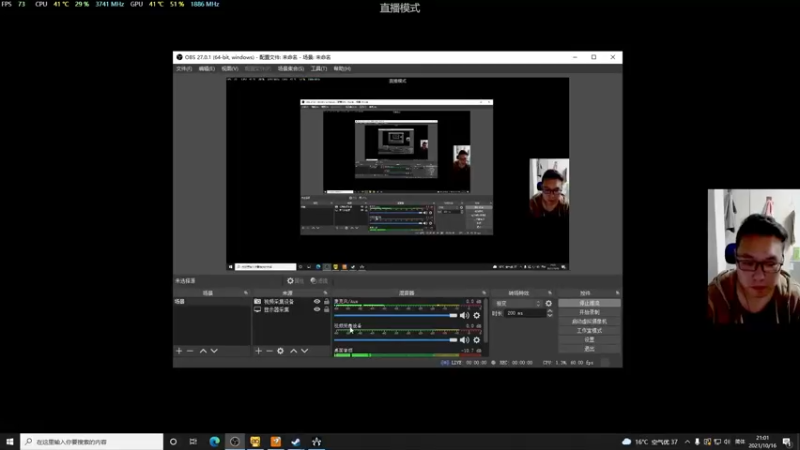
Task: Switch to OBS Studio taskbar icon
Action: (x=235, y=442)
